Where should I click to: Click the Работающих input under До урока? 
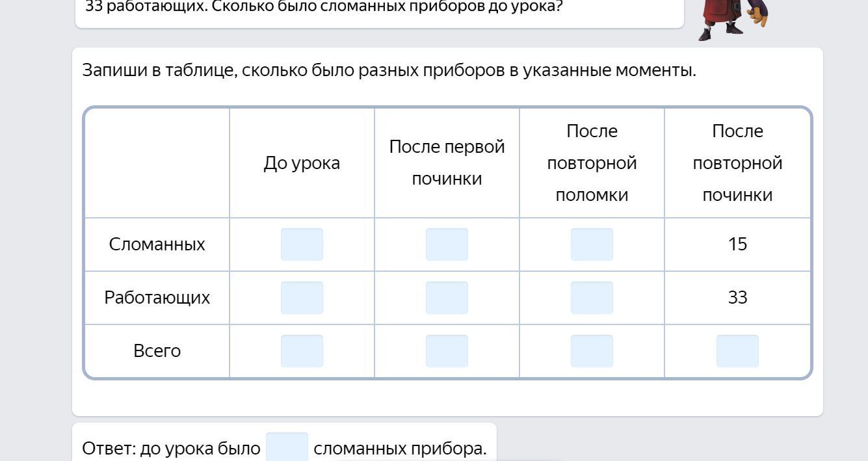302,298
